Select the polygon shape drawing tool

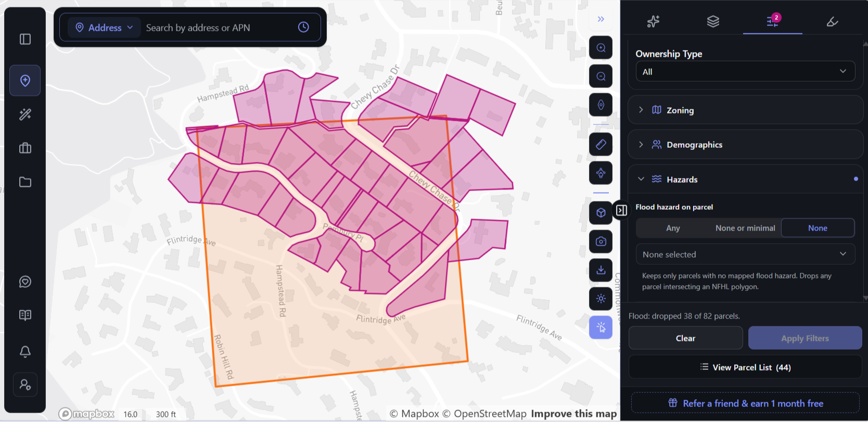click(x=601, y=173)
